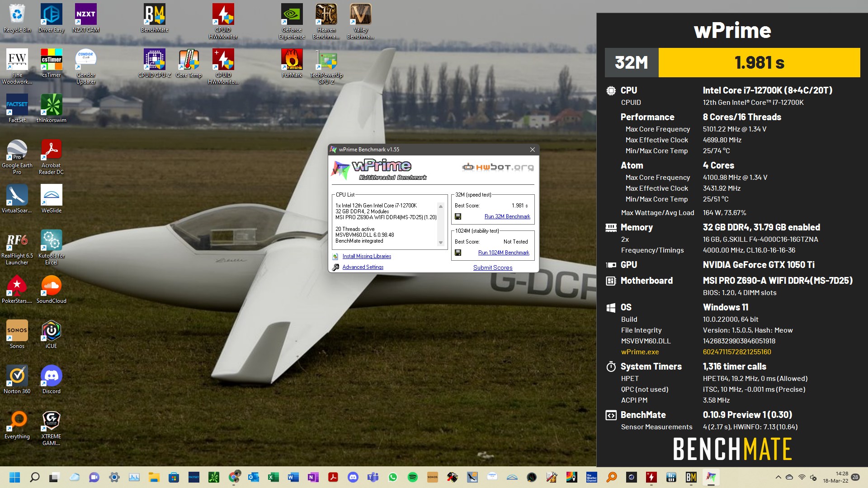Open Excel from the taskbar
868x488 pixels.
pyautogui.click(x=274, y=477)
